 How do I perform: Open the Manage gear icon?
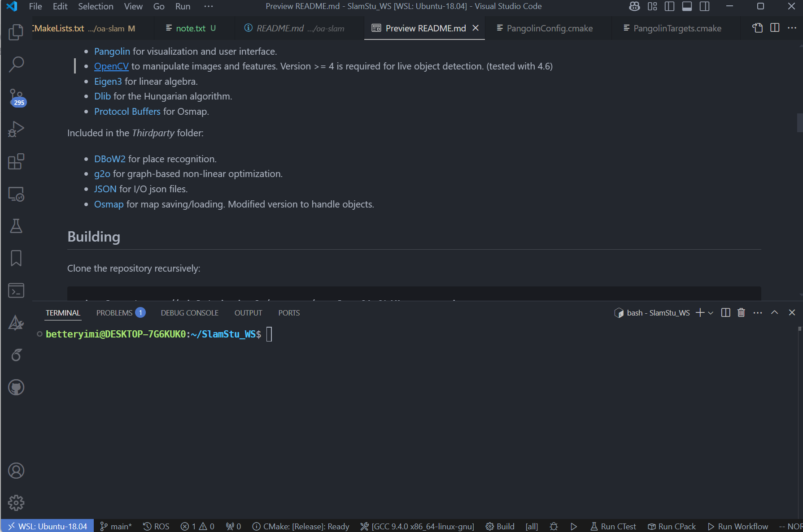pyautogui.click(x=16, y=503)
